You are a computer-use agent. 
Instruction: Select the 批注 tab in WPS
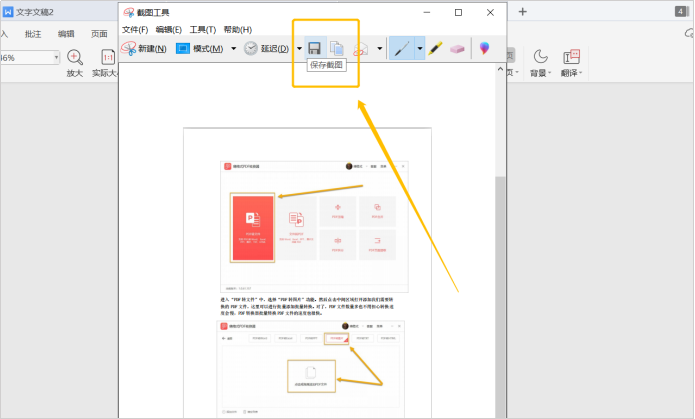click(33, 34)
